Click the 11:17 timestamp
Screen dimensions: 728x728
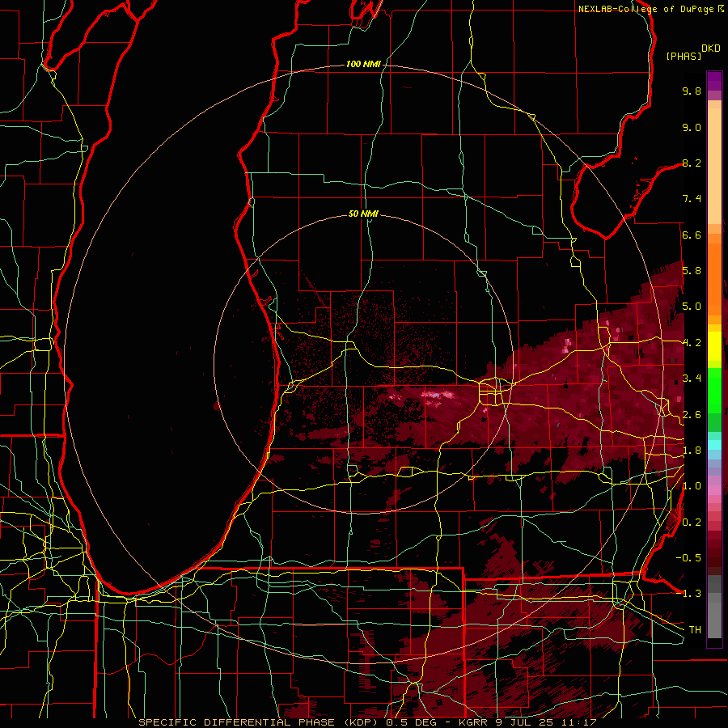coord(579,722)
